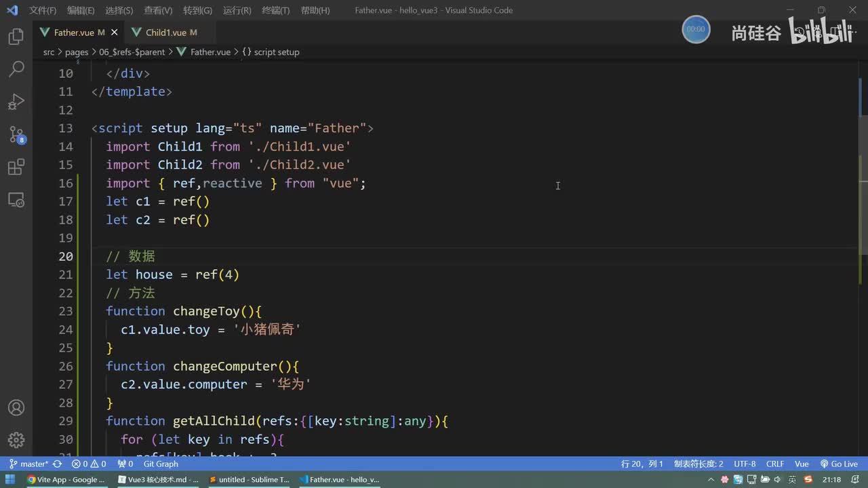Open the 运行(R) menu
This screenshot has height=488, width=868.
pyautogui.click(x=237, y=10)
